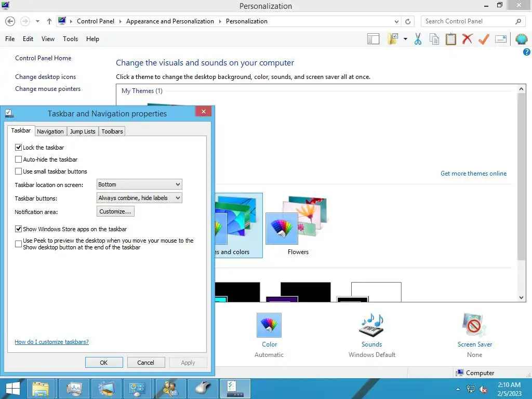Click Cancel in Taskbar properties dialog
The width and height of the screenshot is (532, 399).
click(x=146, y=362)
